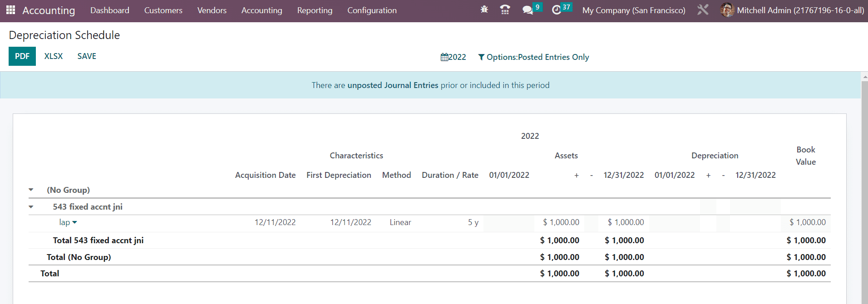868x304 pixels.
Task: Click Mitchell Admin user avatar
Action: pos(727,10)
